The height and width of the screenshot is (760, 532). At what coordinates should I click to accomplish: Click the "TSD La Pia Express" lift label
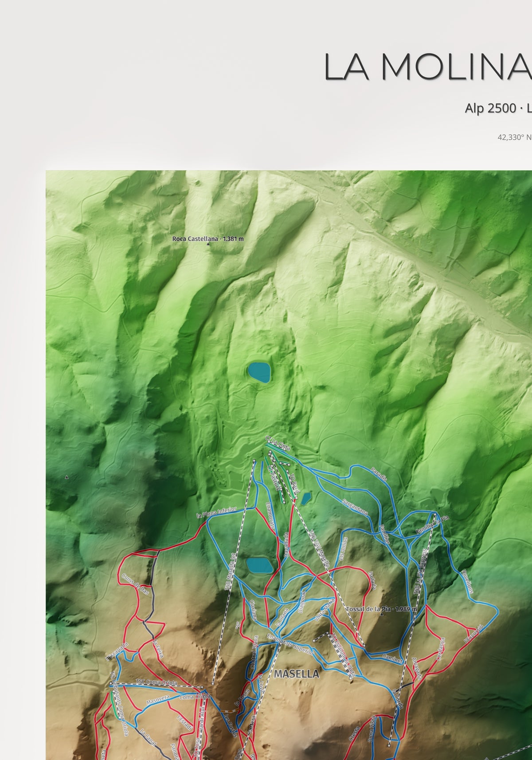pyautogui.click(x=420, y=572)
